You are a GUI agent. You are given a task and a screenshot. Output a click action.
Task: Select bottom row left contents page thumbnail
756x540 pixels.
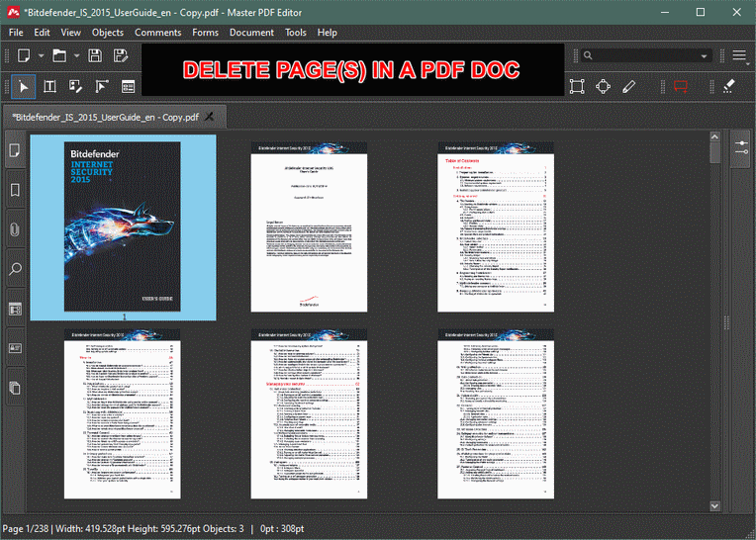[123, 413]
